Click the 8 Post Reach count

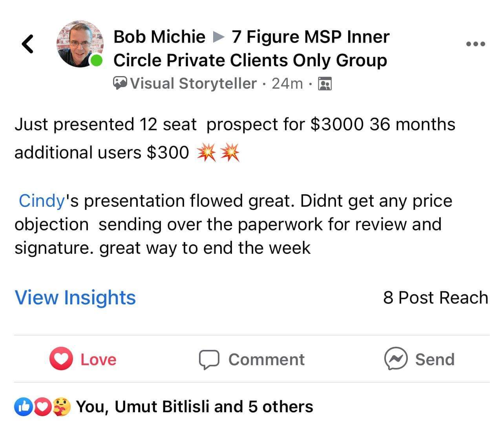[x=435, y=298]
